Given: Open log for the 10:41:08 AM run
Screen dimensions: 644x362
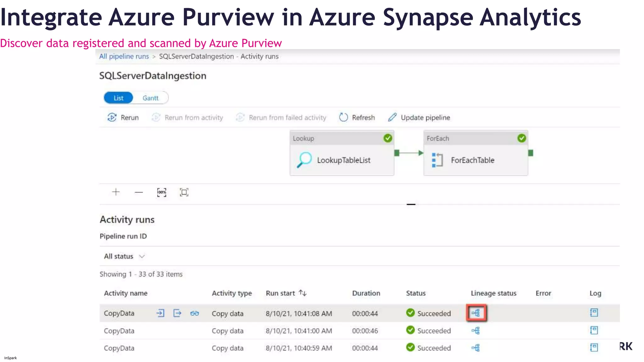Looking at the screenshot, I should 594,313.
